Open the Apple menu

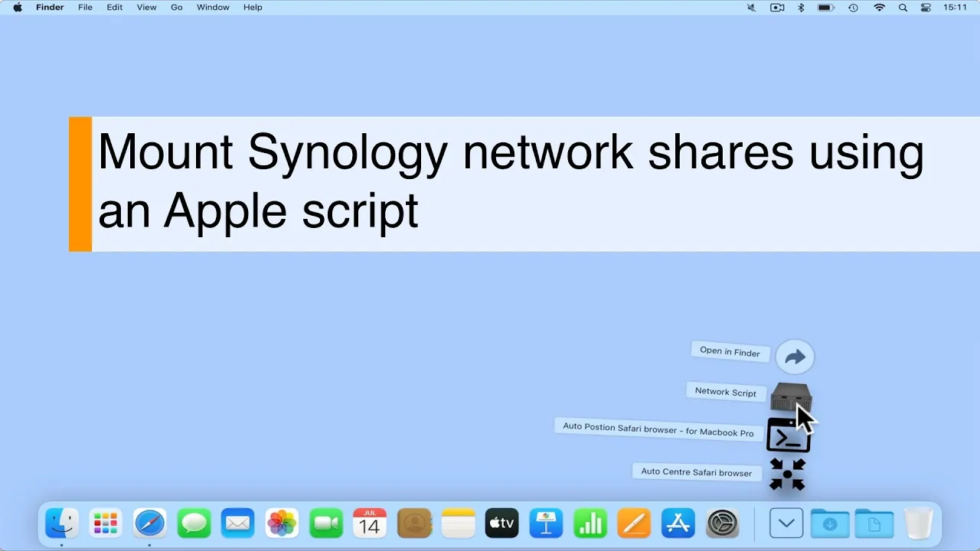[x=18, y=8]
